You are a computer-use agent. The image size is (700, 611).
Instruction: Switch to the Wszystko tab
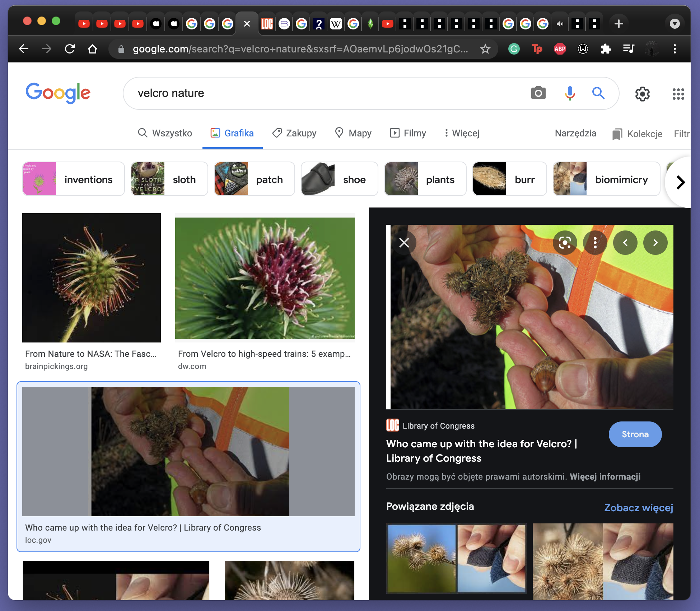[165, 133]
